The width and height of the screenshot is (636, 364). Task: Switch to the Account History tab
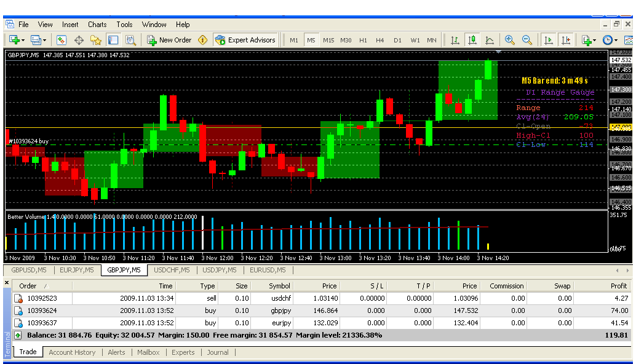72,352
